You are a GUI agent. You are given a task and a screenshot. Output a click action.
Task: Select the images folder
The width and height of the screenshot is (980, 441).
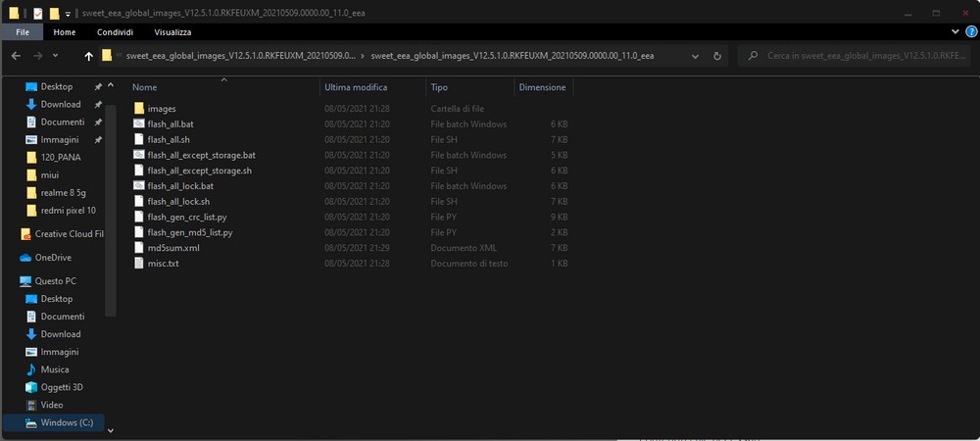pos(161,108)
